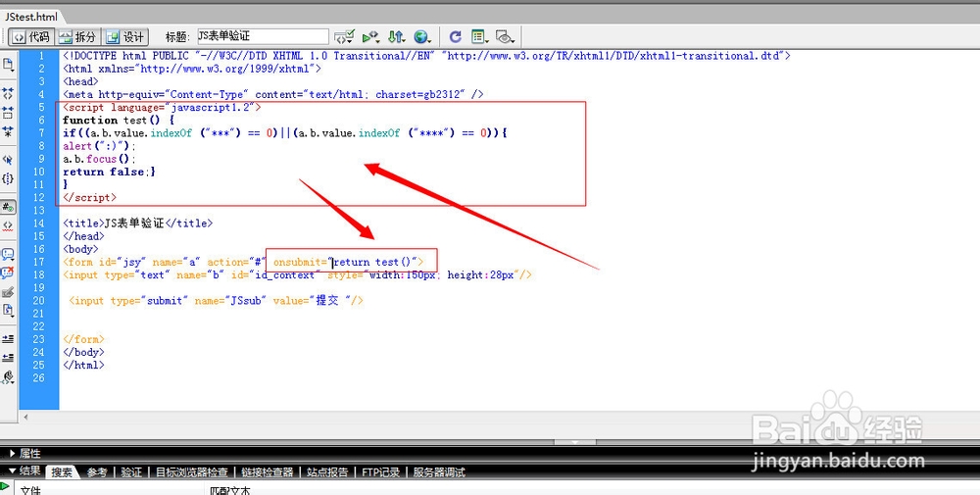Open the 链接检查器 tab
Image resolution: width=980 pixels, height=495 pixels.
(x=268, y=472)
